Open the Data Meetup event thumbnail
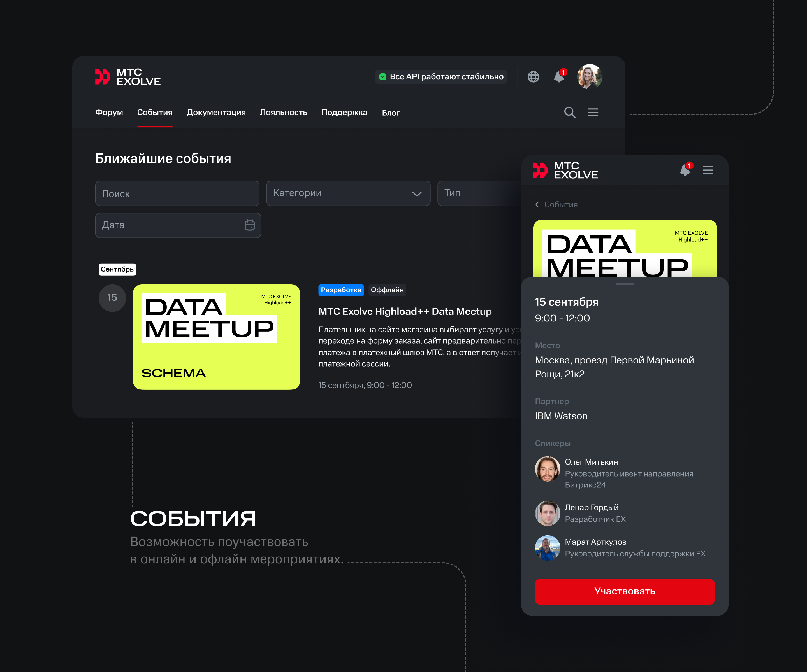The image size is (807, 672). (216, 337)
